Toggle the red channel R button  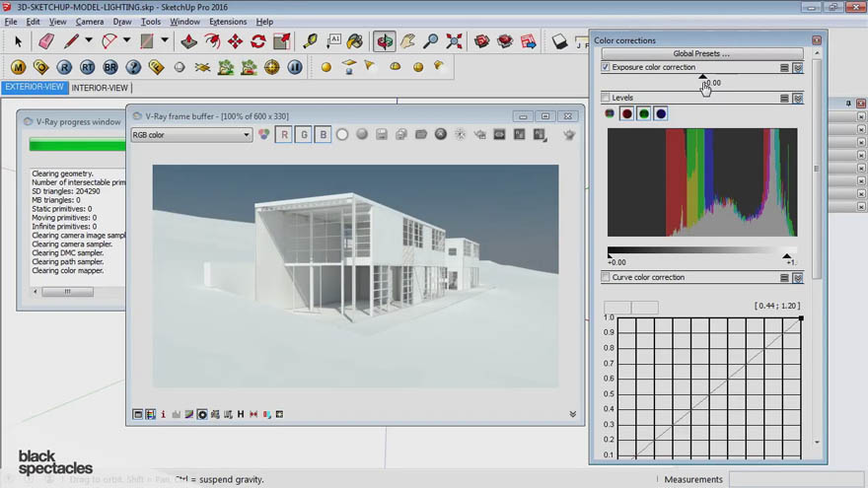click(x=284, y=134)
